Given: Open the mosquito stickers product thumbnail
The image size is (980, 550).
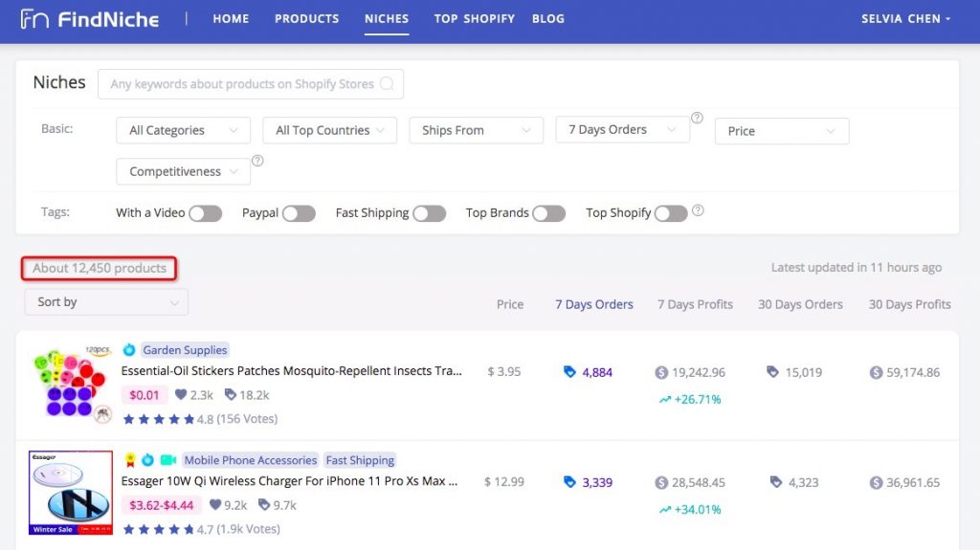Looking at the screenshot, I should [x=71, y=383].
